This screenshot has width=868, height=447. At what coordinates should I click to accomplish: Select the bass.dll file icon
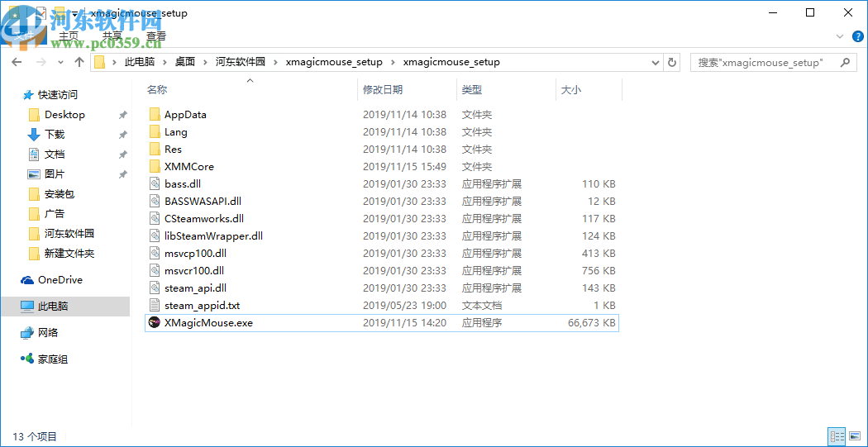tap(155, 183)
